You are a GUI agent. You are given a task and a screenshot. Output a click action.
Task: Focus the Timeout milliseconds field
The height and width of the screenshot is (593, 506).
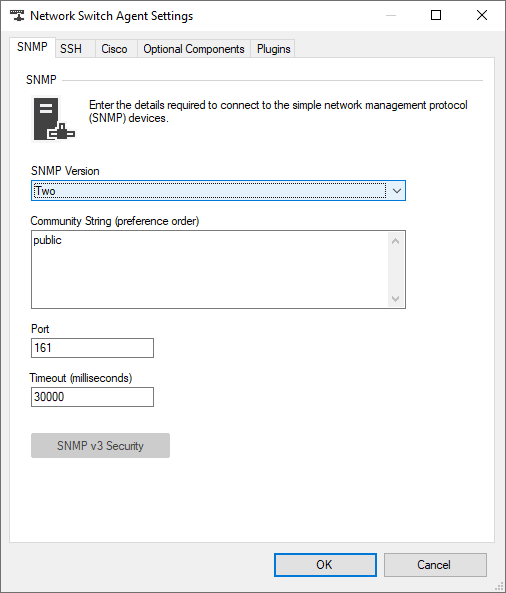pyautogui.click(x=92, y=397)
